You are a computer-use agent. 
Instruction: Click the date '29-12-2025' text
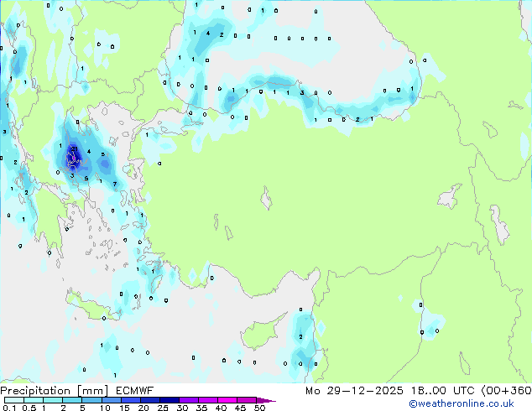365,391
